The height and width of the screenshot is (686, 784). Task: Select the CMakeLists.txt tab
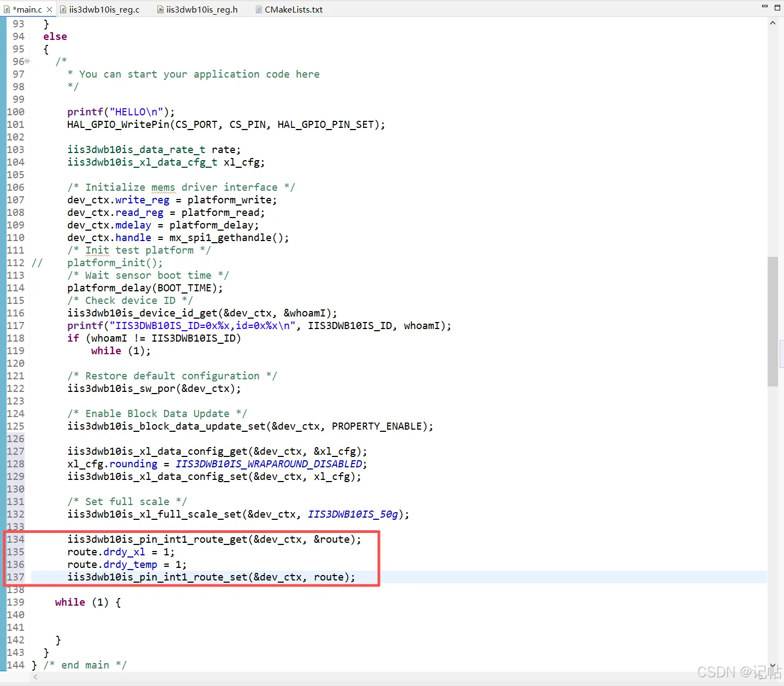(289, 10)
